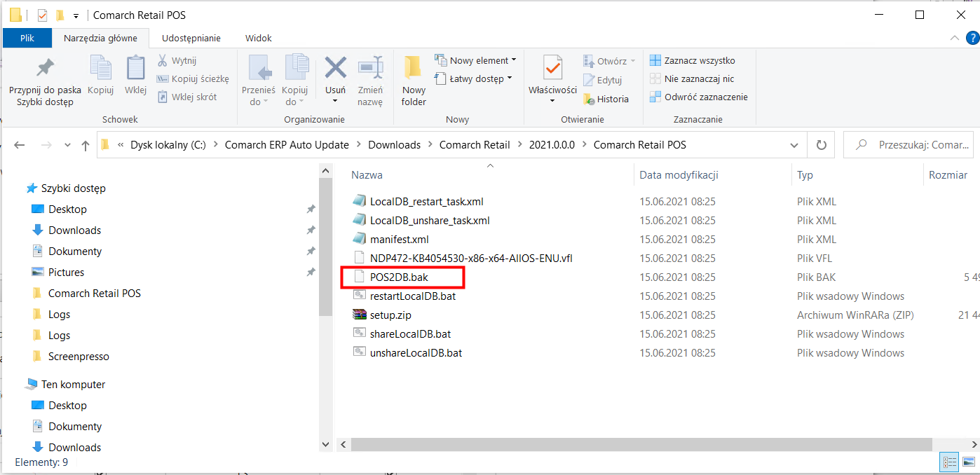The image size is (980, 475).
Task: Open the Łatwy dostęp dropdown
Action: tap(473, 78)
